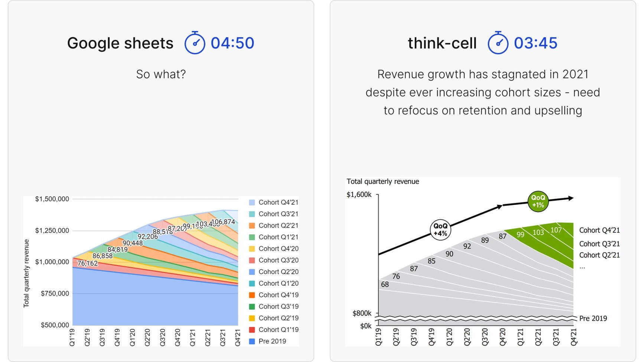Click the 106,874 data label
The height and width of the screenshot is (362, 644).
coord(223,222)
